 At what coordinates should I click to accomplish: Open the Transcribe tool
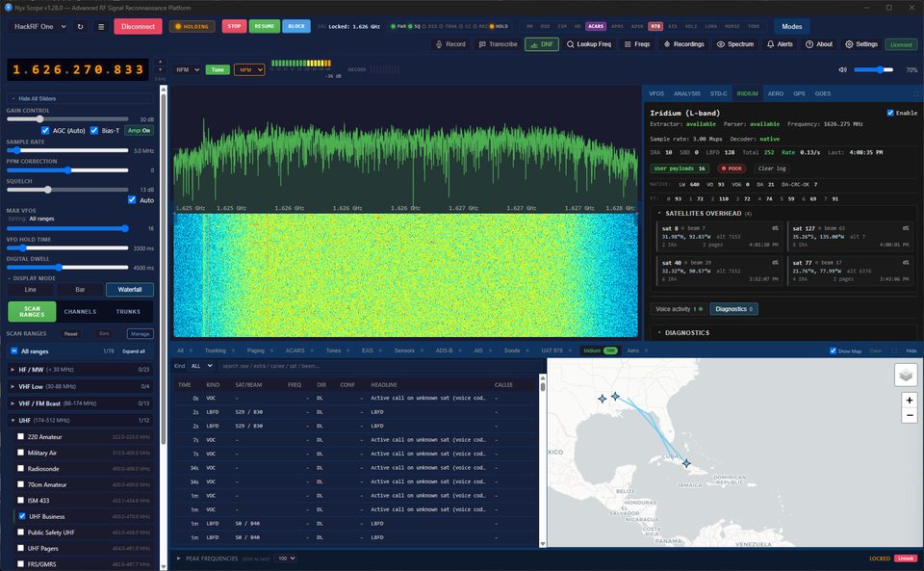pos(498,44)
